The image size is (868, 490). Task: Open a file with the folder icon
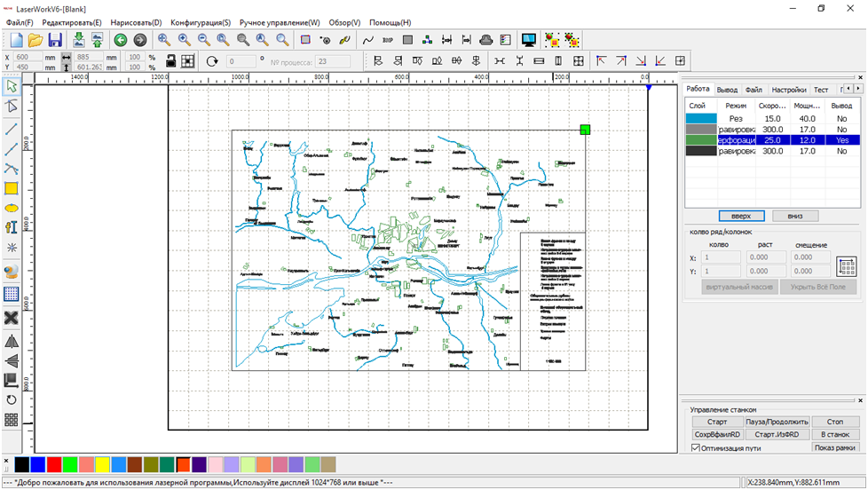(36, 40)
